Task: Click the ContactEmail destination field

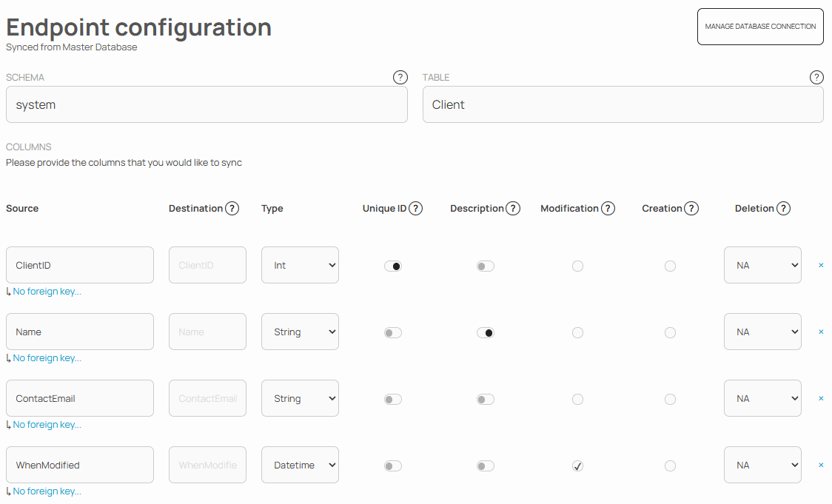Action: [x=207, y=398]
